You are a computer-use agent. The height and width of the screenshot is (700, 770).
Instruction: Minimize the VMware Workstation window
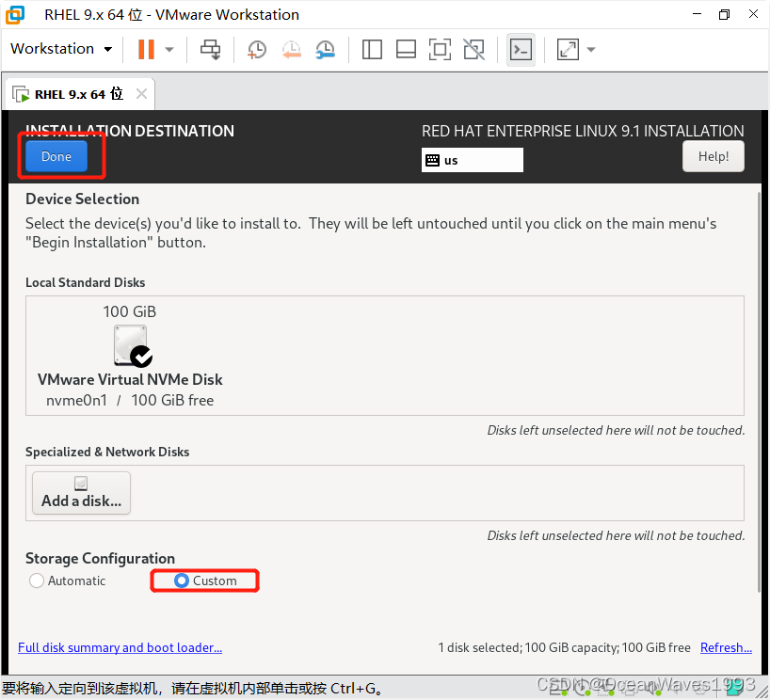point(697,14)
